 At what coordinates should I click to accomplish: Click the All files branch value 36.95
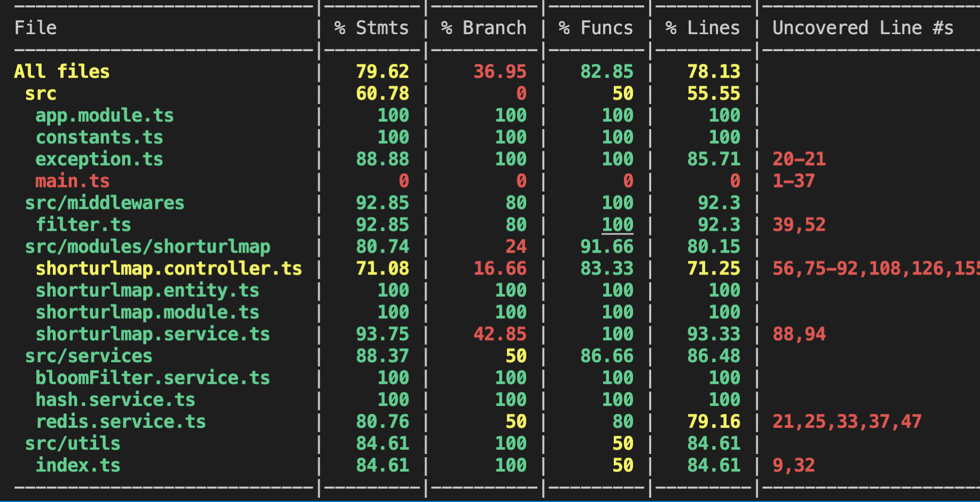(500, 72)
